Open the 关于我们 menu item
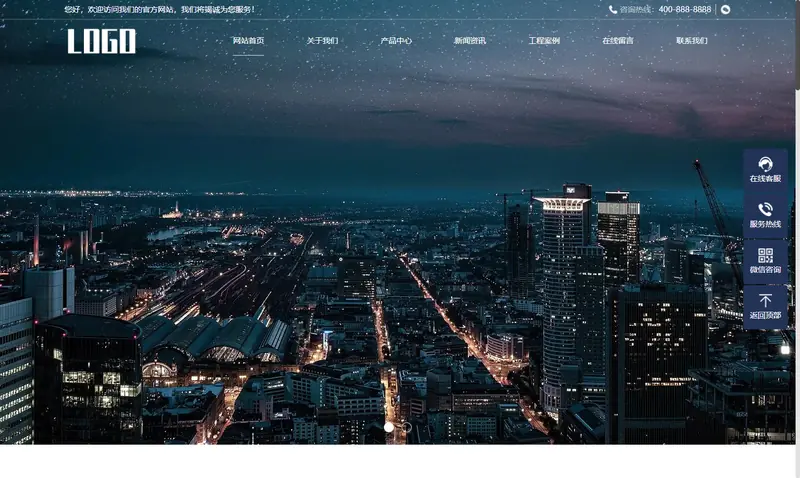 322,41
